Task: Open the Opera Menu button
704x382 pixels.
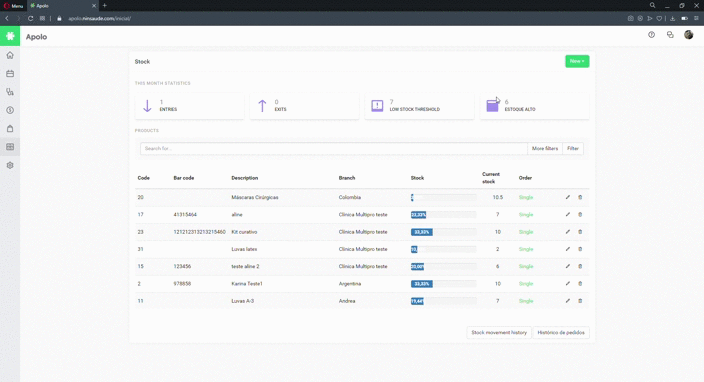Action: coord(13,6)
